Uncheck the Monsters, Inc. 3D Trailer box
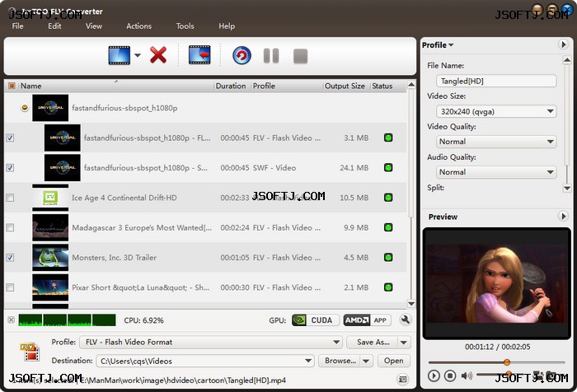The width and height of the screenshot is (577, 392). tap(10, 258)
